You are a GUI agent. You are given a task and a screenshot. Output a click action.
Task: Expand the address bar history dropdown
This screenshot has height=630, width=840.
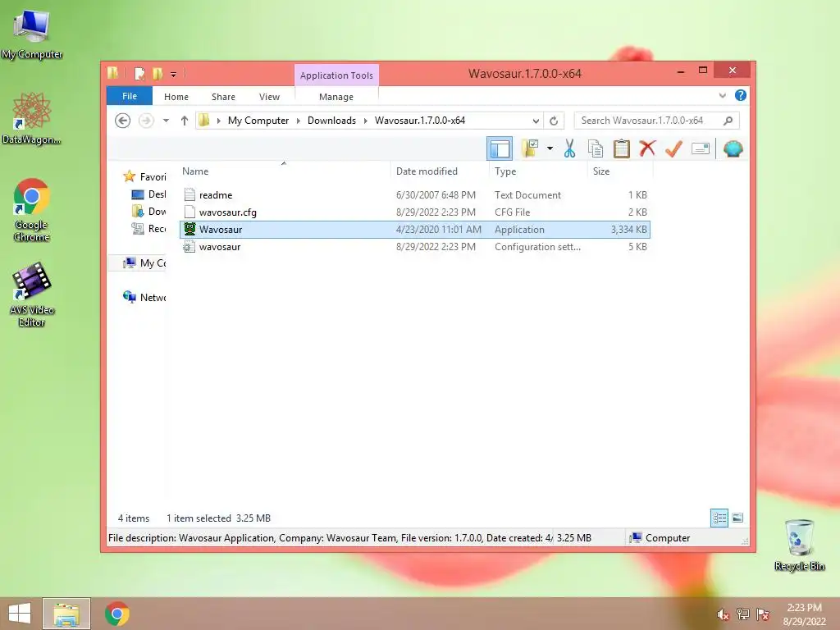pos(536,121)
